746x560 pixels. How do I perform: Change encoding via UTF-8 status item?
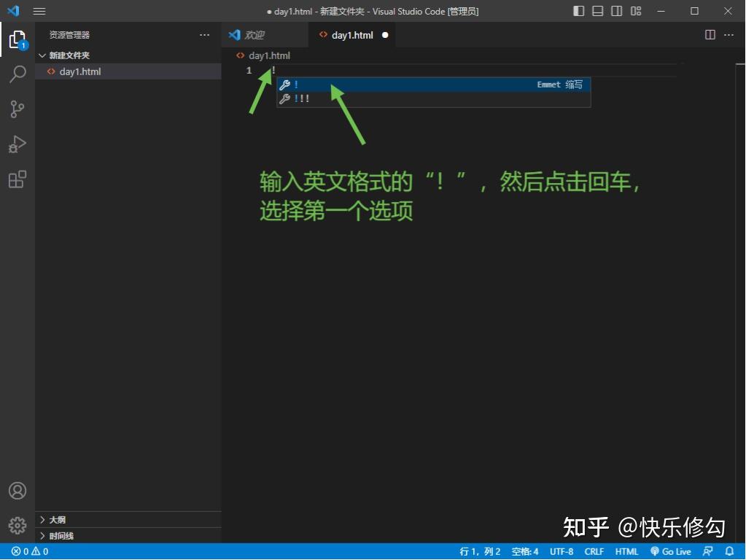point(562,551)
